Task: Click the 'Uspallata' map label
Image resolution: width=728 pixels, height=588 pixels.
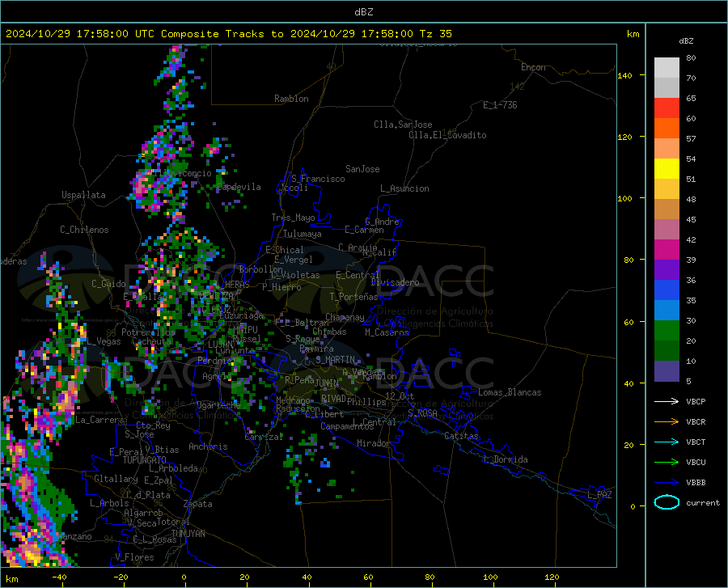Action: (83, 195)
